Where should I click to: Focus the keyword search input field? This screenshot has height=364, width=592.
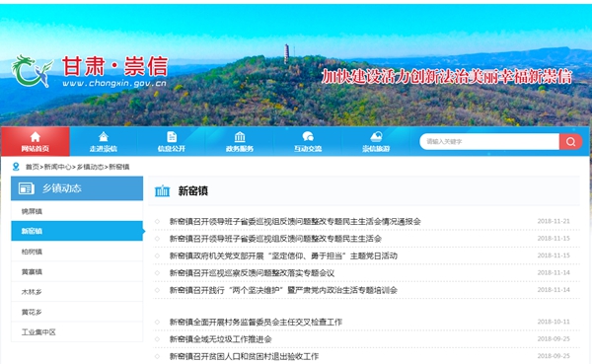[489, 142]
